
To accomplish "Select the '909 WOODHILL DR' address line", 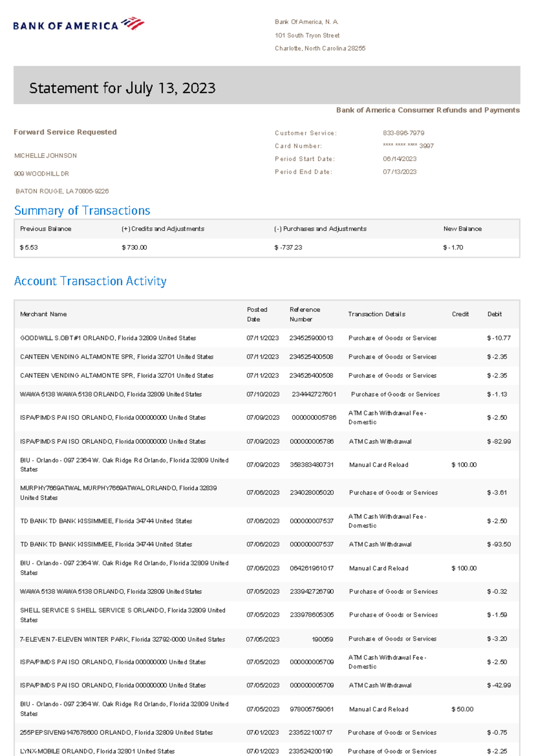I will (41, 174).
